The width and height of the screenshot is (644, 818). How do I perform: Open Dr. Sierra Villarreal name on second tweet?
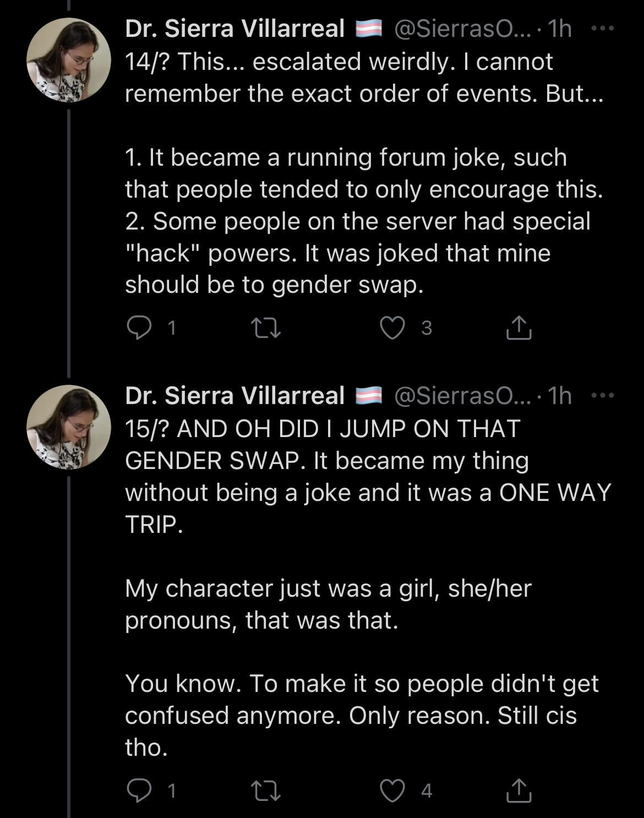pyautogui.click(x=234, y=396)
